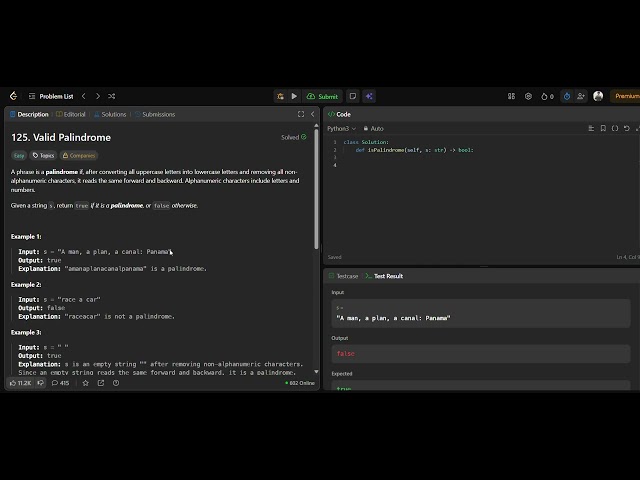Click the 125. Valid Palindrome title
Image resolution: width=640 pixels, height=480 pixels.
tap(61, 138)
